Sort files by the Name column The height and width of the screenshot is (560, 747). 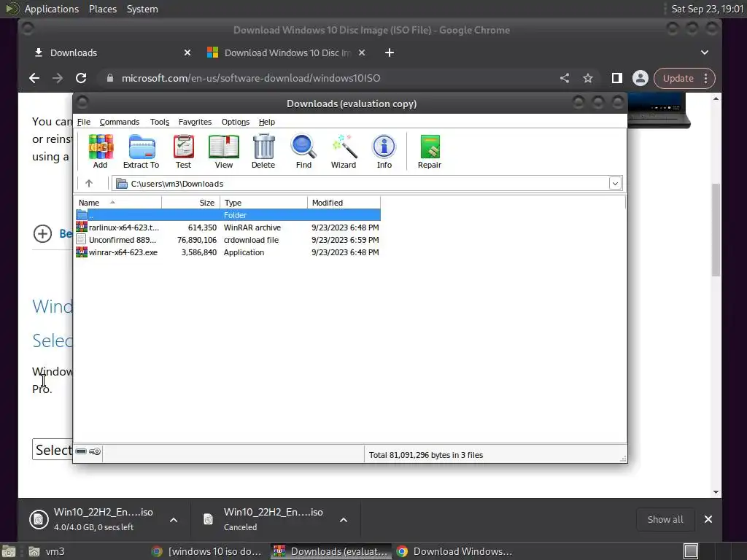[118, 203]
